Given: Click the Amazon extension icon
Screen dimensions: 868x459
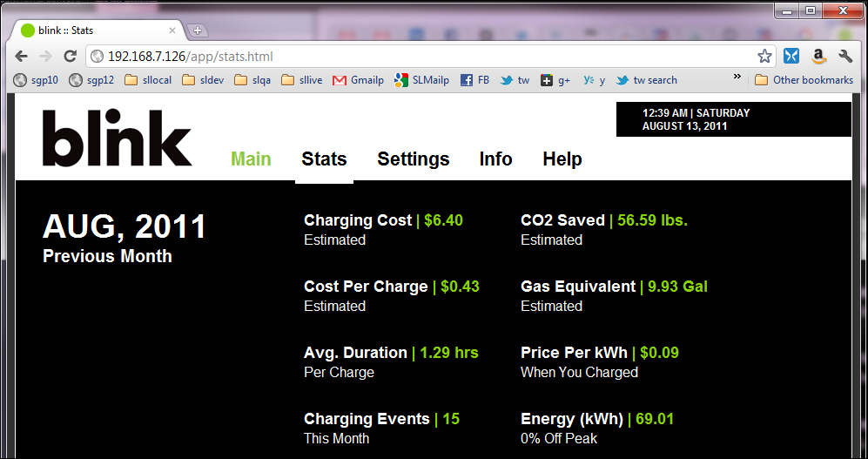Looking at the screenshot, I should coord(818,56).
